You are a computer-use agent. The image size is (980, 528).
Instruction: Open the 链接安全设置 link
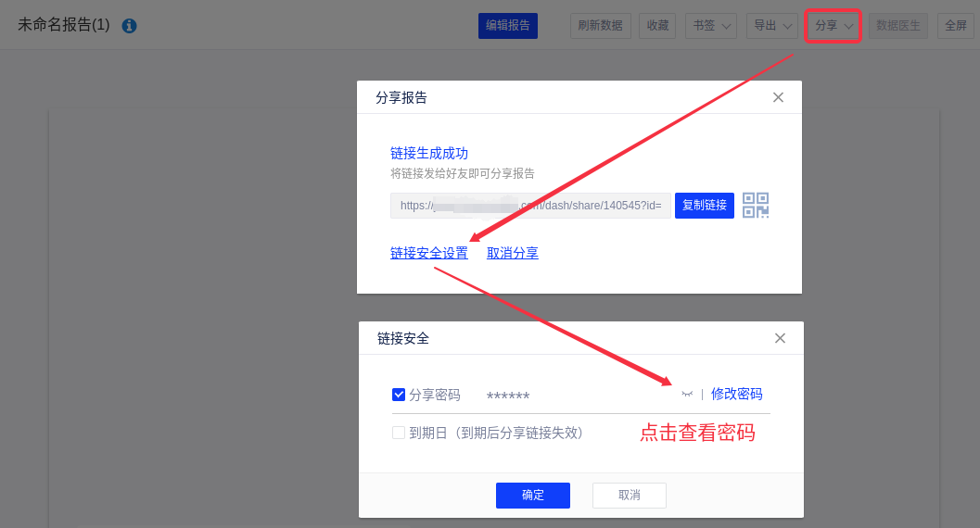tap(429, 253)
